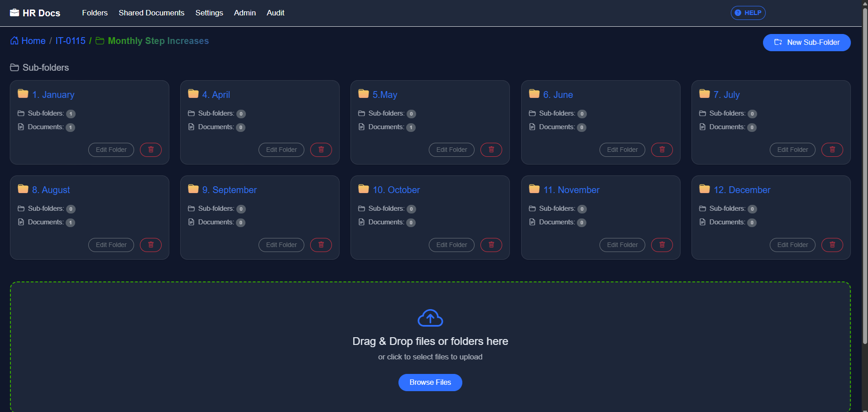
Task: Click trash icon for 5.May folder
Action: click(491, 150)
